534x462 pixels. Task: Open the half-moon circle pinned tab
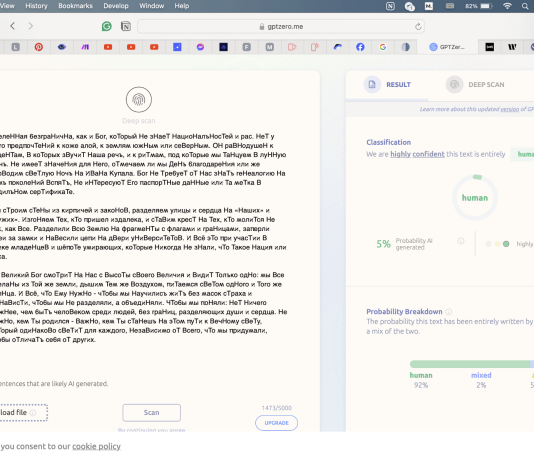pos(405,47)
